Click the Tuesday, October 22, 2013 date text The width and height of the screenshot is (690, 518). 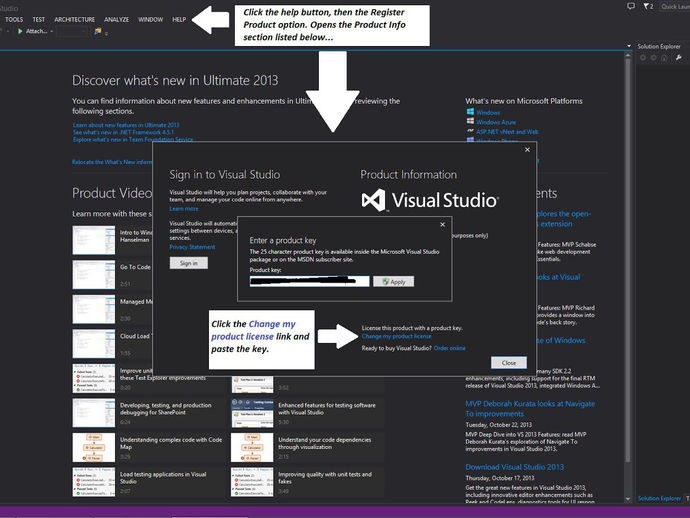pyautogui.click(x=499, y=425)
